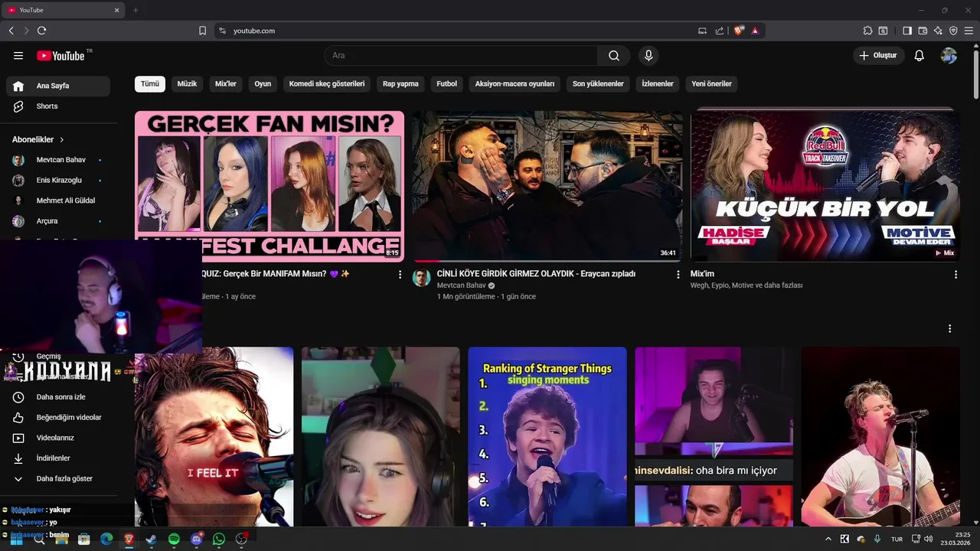Select Komedi skeç gösterileri chip
Viewport: 980px width, 551px height.
pos(327,83)
